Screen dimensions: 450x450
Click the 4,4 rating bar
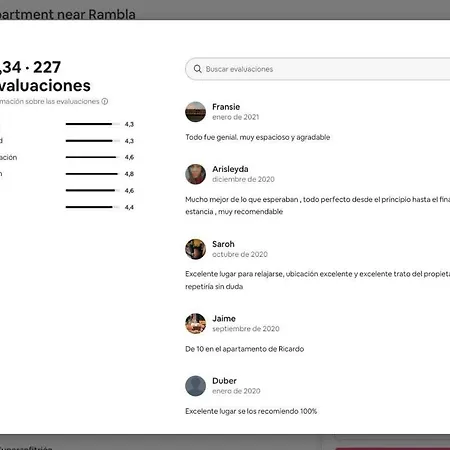93,207
